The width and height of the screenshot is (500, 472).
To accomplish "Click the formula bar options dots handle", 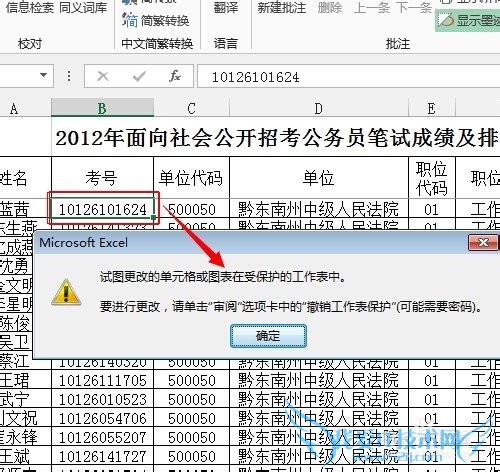I will coord(69,76).
